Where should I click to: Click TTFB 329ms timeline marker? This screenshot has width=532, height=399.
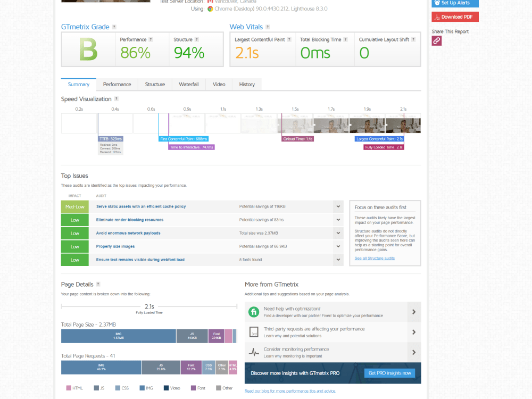point(111,139)
